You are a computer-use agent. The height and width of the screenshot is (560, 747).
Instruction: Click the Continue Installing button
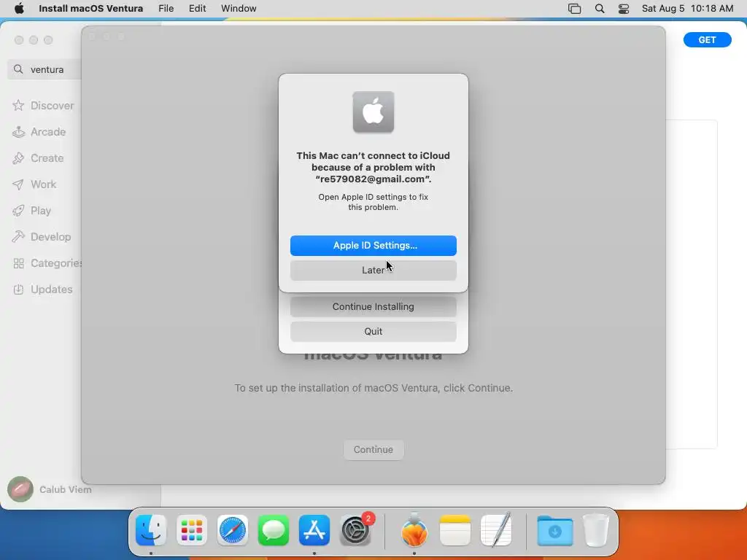click(373, 307)
